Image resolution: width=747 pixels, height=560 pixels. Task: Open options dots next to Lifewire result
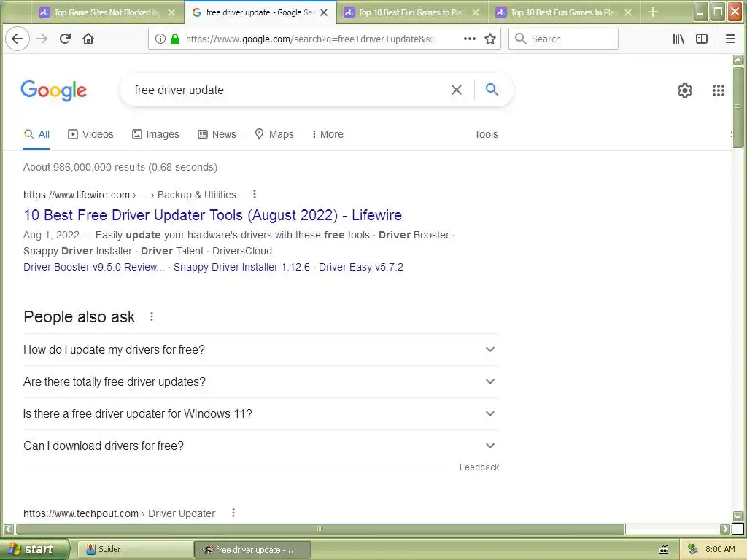[x=255, y=194]
